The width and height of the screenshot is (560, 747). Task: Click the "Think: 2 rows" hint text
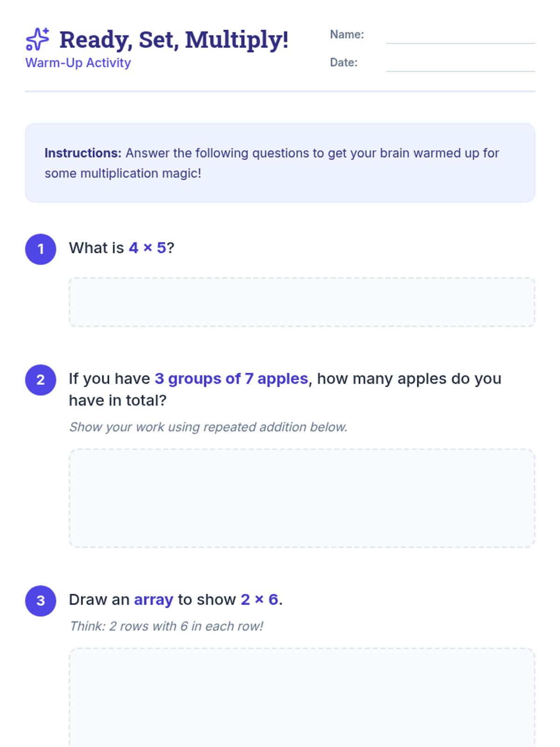(x=166, y=626)
